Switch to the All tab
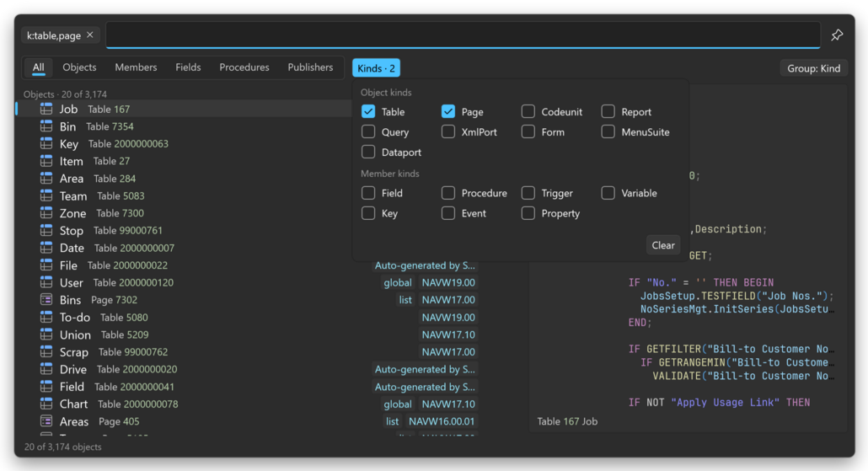 tap(38, 67)
